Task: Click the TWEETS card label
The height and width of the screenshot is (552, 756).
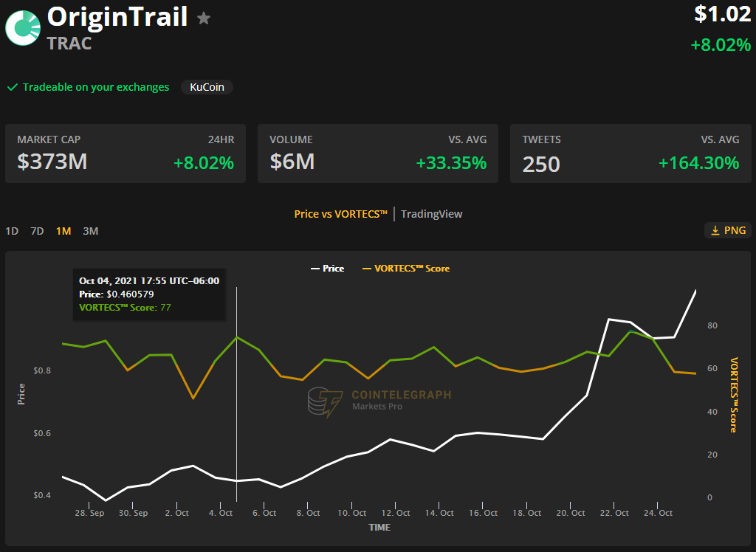Action: click(541, 139)
